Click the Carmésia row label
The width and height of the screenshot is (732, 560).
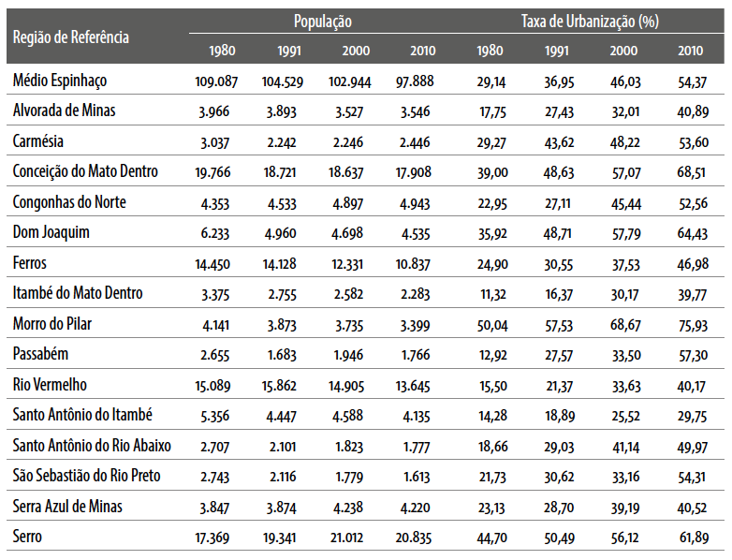point(39,141)
